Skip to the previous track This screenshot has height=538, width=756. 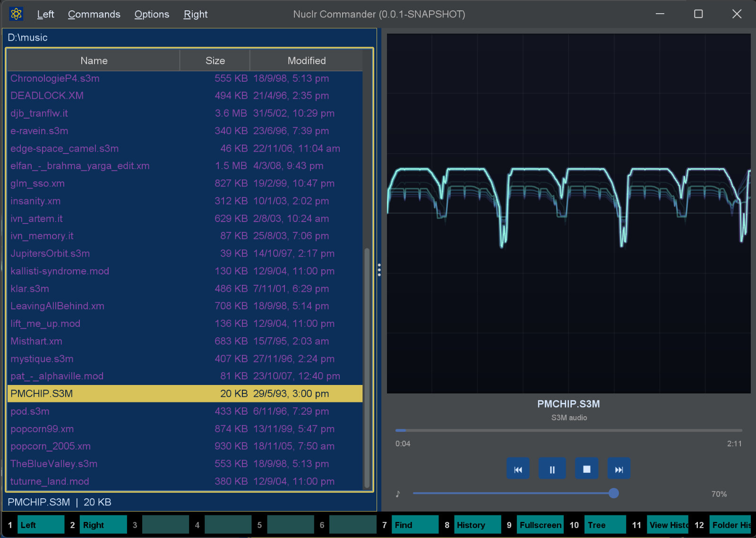[518, 469]
